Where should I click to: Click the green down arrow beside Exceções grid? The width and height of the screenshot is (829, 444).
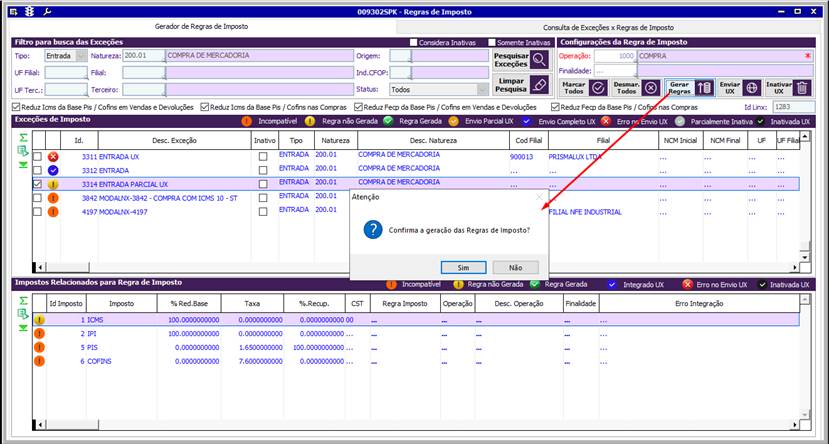click(x=23, y=165)
